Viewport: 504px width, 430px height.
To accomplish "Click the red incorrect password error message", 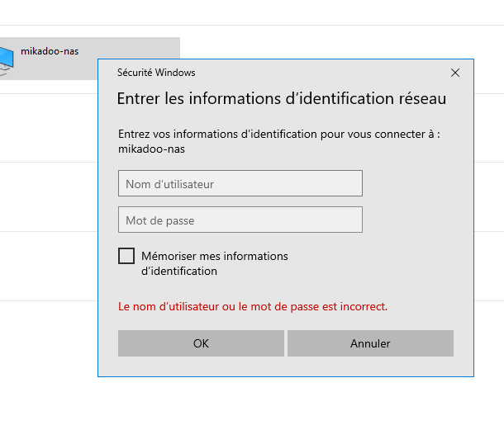I will tap(253, 306).
